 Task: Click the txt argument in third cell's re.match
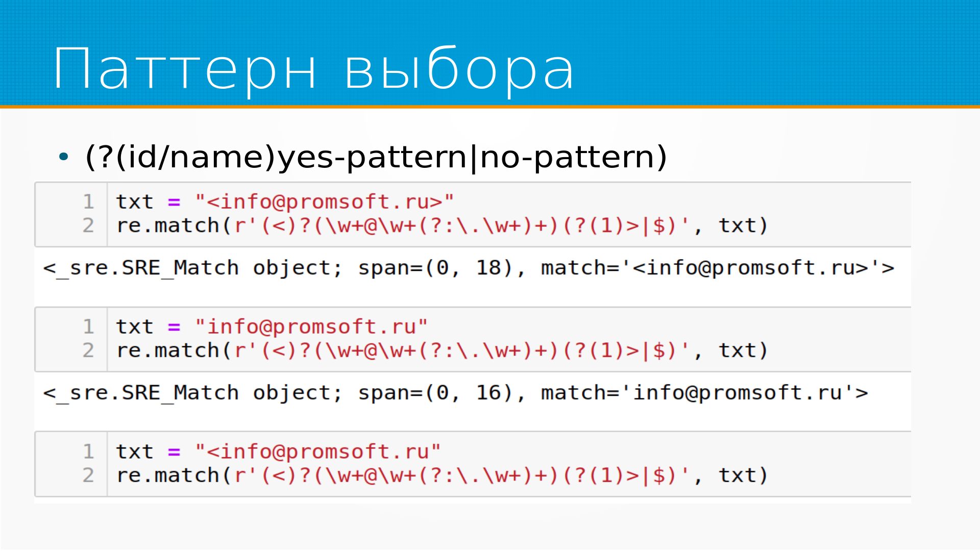point(737,475)
